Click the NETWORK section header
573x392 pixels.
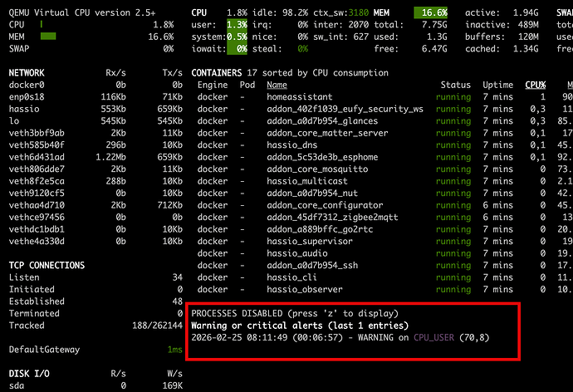27,73
